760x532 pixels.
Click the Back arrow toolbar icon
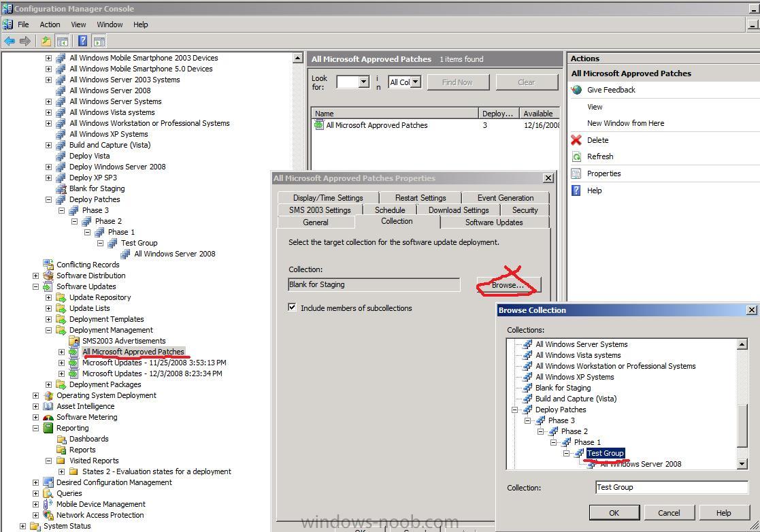tap(10, 41)
